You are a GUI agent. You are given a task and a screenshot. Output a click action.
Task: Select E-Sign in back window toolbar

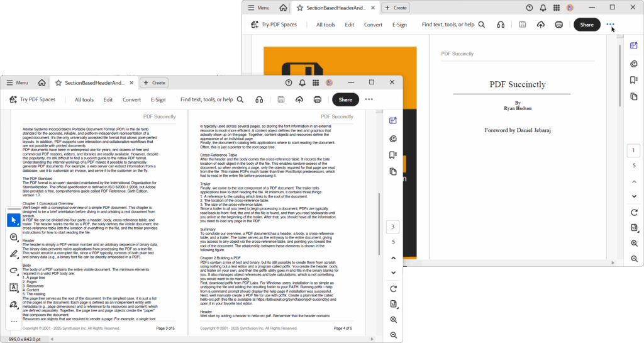pyautogui.click(x=399, y=25)
